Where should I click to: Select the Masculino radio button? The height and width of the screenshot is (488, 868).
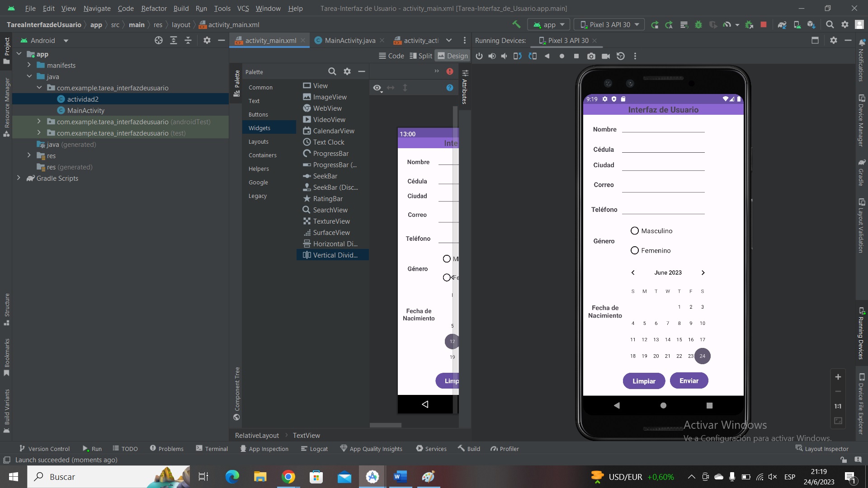tap(635, 231)
